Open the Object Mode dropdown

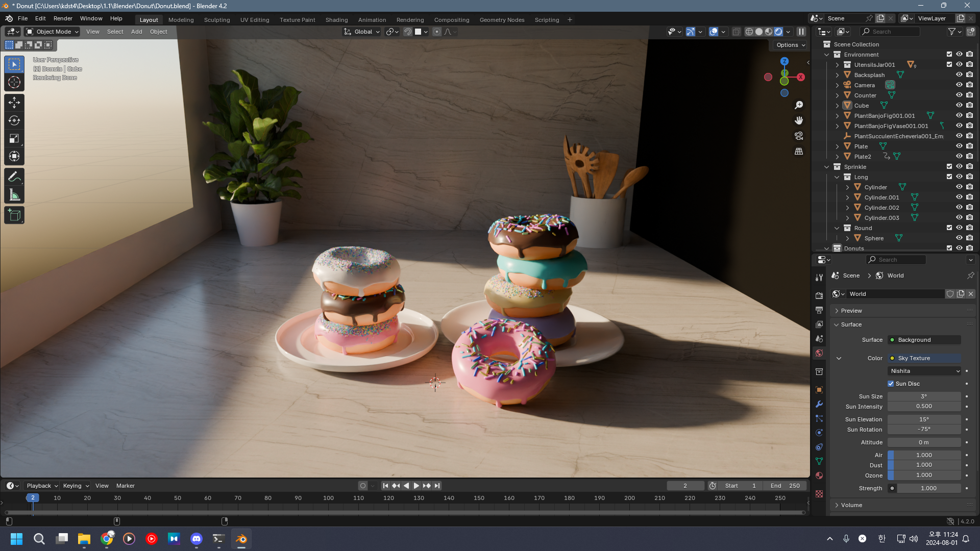point(53,32)
